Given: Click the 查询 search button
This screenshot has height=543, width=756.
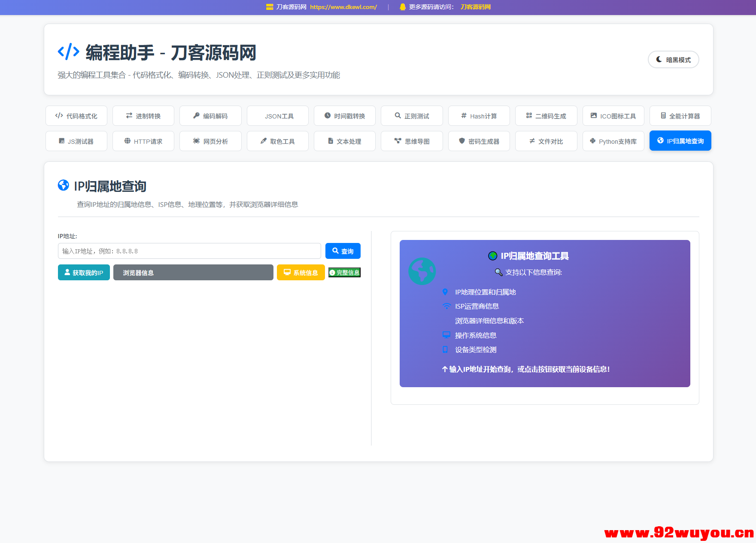Looking at the screenshot, I should pyautogui.click(x=343, y=251).
